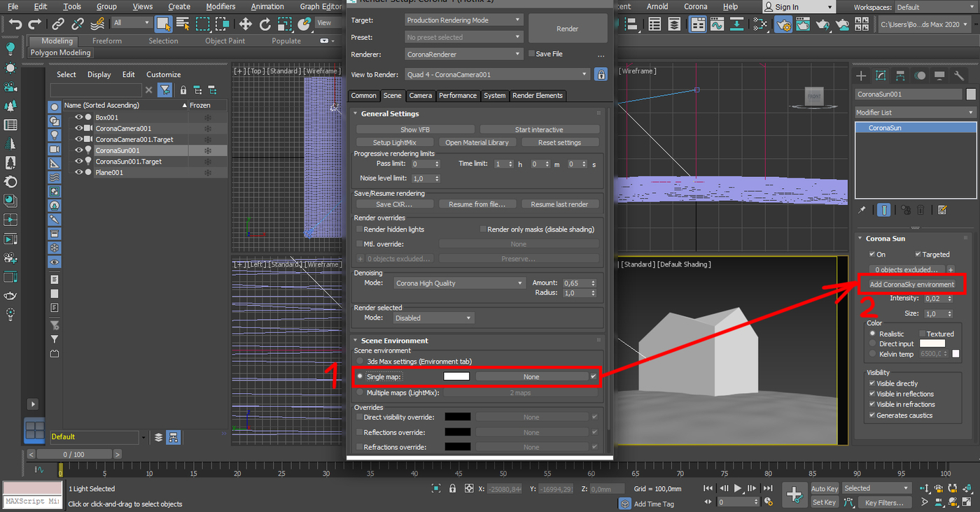
Task: Open the Denoising Mode dropdown
Action: [x=459, y=283]
